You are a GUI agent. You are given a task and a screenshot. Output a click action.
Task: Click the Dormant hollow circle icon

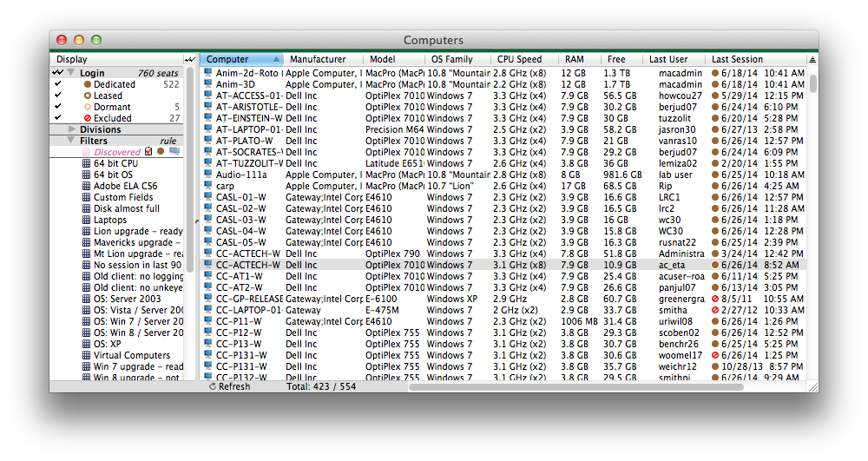(88, 107)
